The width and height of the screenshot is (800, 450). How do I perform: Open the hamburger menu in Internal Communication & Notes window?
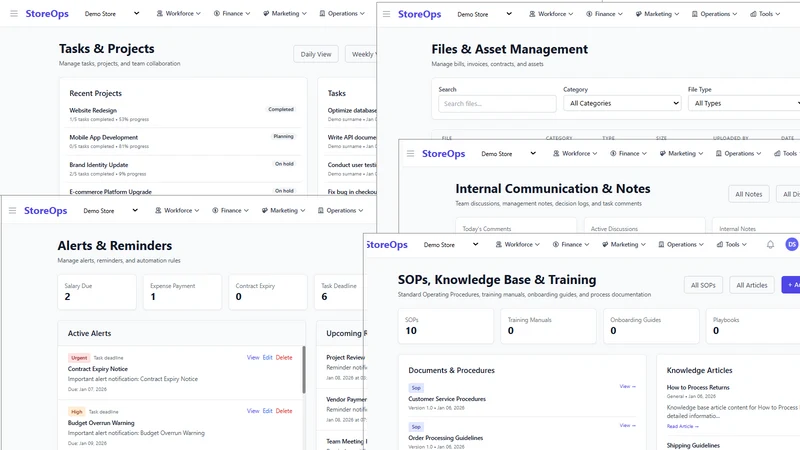point(410,154)
